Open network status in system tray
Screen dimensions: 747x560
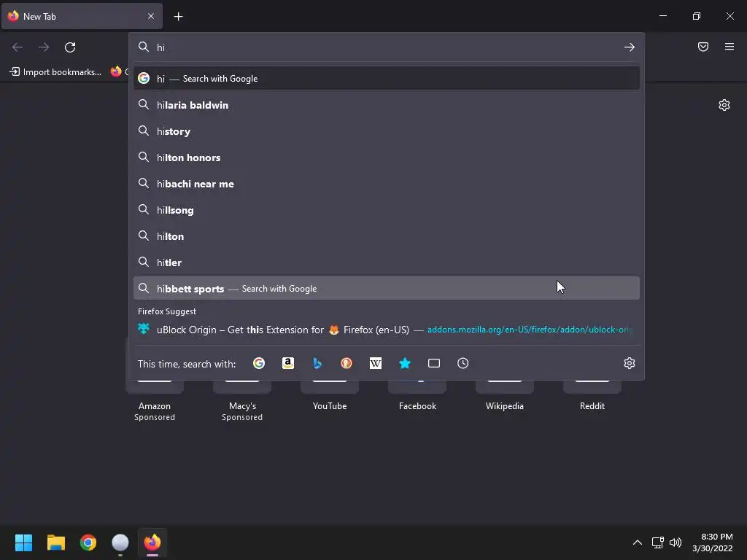[658, 542]
